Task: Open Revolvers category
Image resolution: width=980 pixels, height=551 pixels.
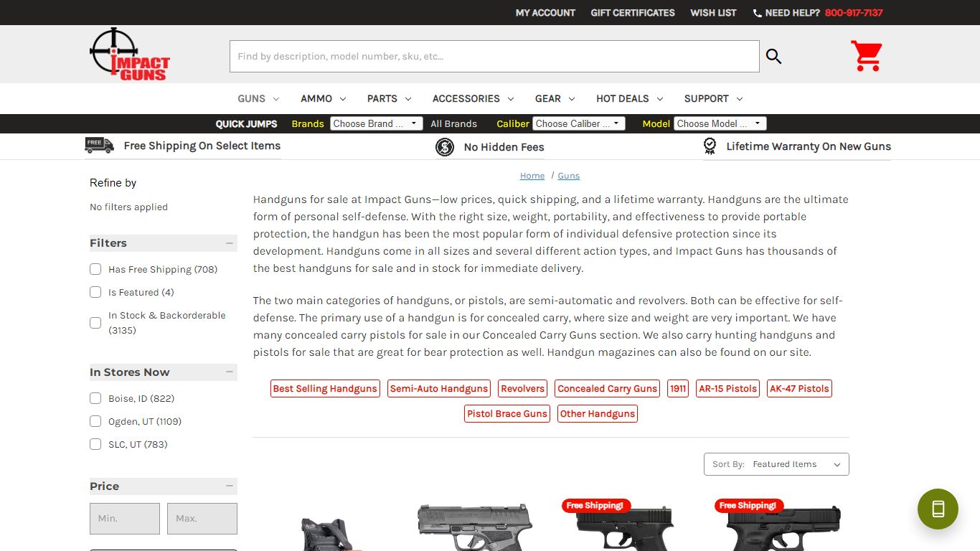Action: 523,389
